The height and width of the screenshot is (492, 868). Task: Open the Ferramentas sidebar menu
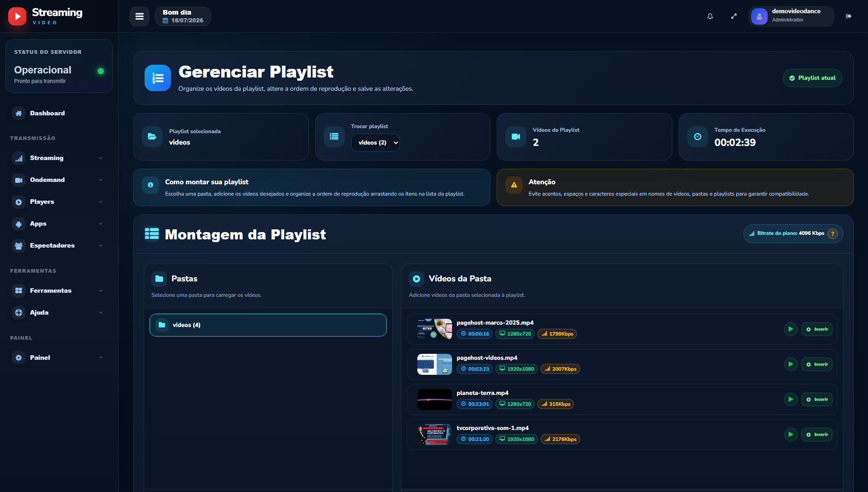[x=59, y=290]
